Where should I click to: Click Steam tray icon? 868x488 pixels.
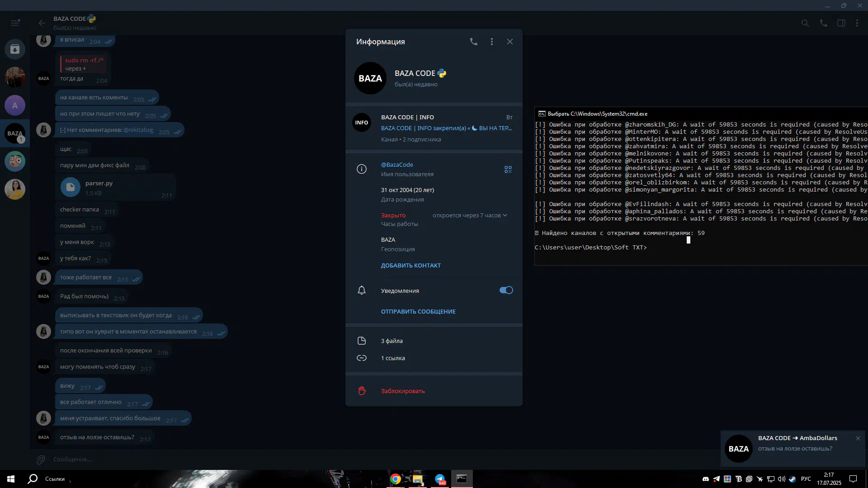793,479
